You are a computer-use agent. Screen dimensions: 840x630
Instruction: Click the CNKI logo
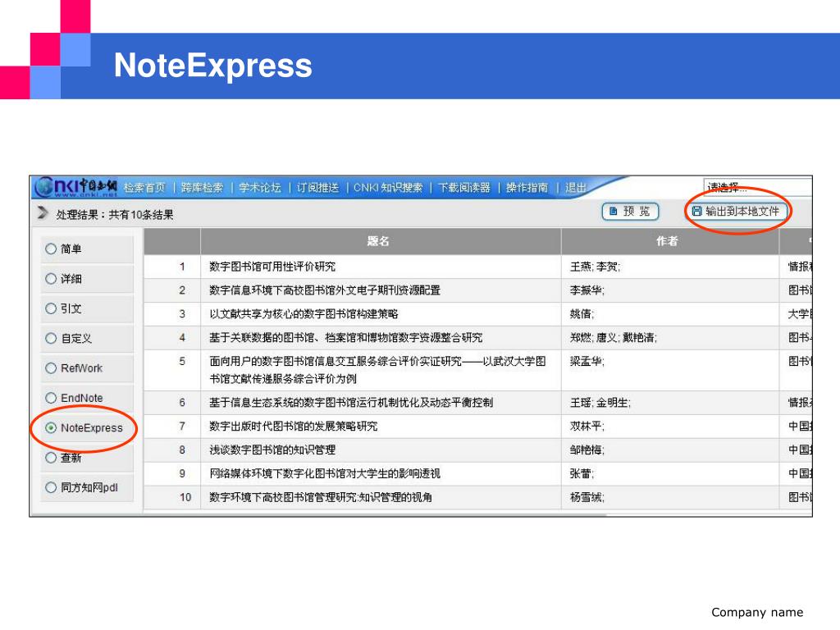(x=76, y=187)
